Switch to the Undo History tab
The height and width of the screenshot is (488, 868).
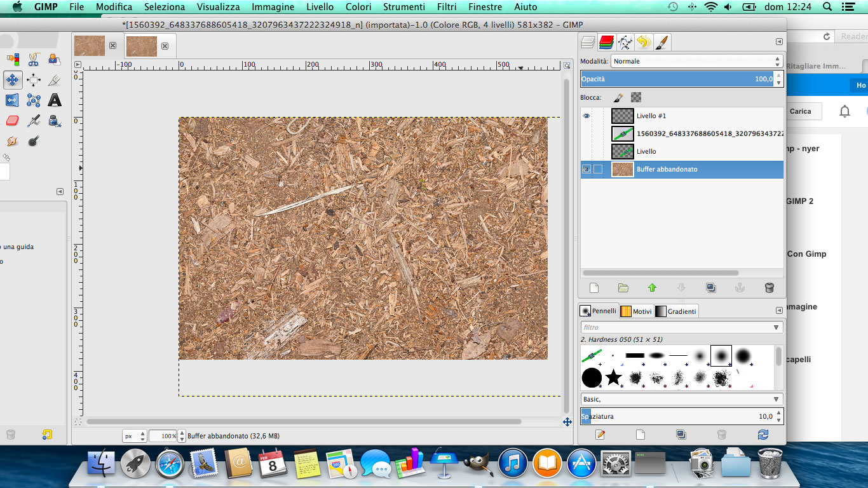[x=644, y=43]
